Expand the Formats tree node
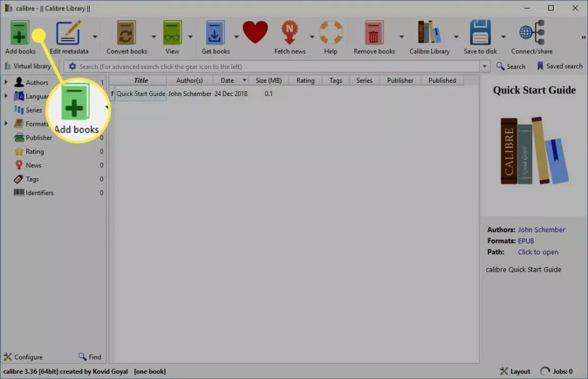588x379 pixels. pyautogui.click(x=6, y=123)
